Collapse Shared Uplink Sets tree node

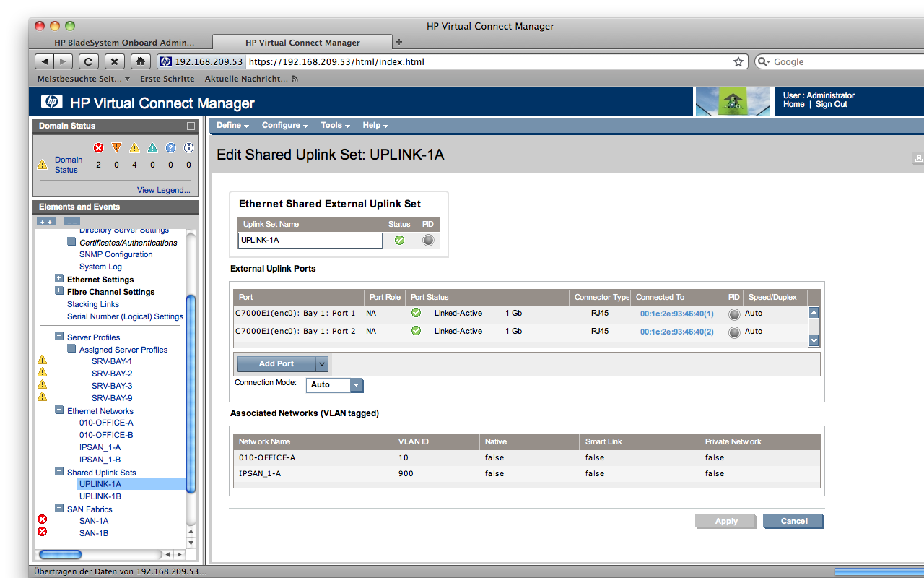point(59,472)
